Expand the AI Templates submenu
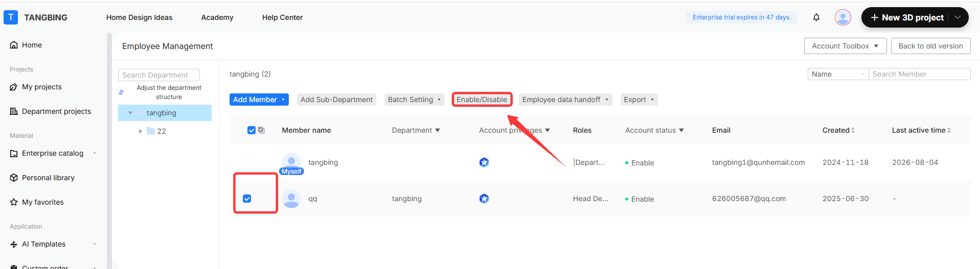Screen dimensions: 980x269 pyautogui.click(x=95, y=244)
